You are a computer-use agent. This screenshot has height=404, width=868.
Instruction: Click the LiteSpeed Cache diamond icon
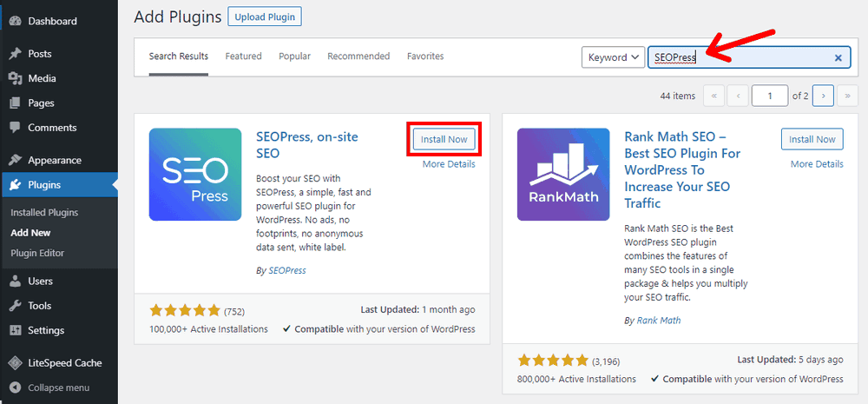pos(16,363)
